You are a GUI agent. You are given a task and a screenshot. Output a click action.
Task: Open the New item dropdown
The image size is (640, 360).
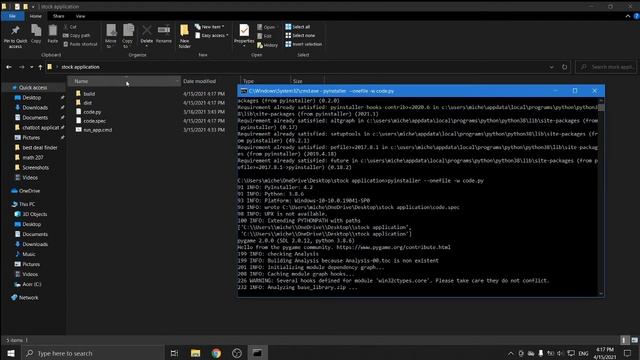pos(210,27)
